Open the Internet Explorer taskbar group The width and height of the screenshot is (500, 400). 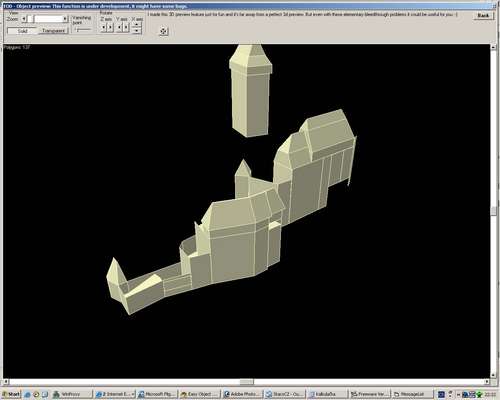[114, 394]
